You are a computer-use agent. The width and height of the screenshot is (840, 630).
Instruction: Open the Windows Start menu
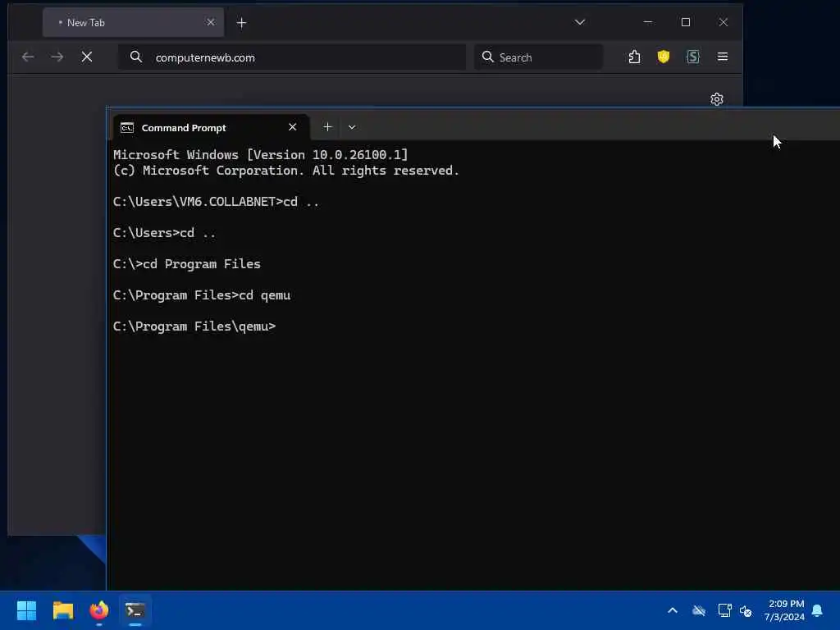[26, 610]
